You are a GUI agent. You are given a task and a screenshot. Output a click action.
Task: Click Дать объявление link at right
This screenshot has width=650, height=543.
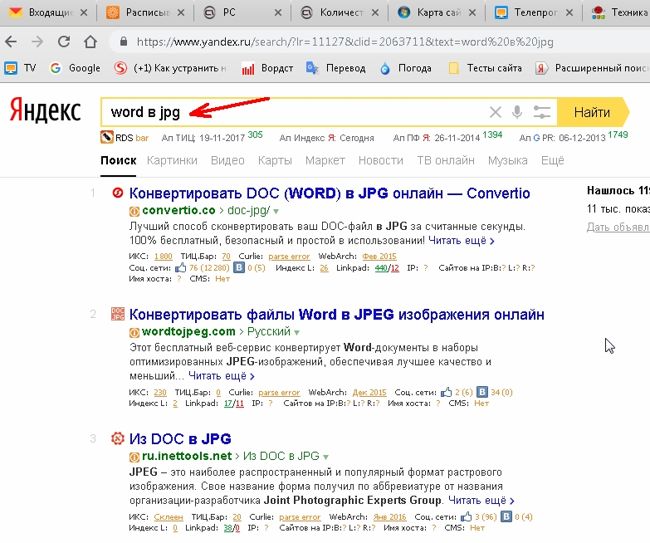[x=618, y=227]
